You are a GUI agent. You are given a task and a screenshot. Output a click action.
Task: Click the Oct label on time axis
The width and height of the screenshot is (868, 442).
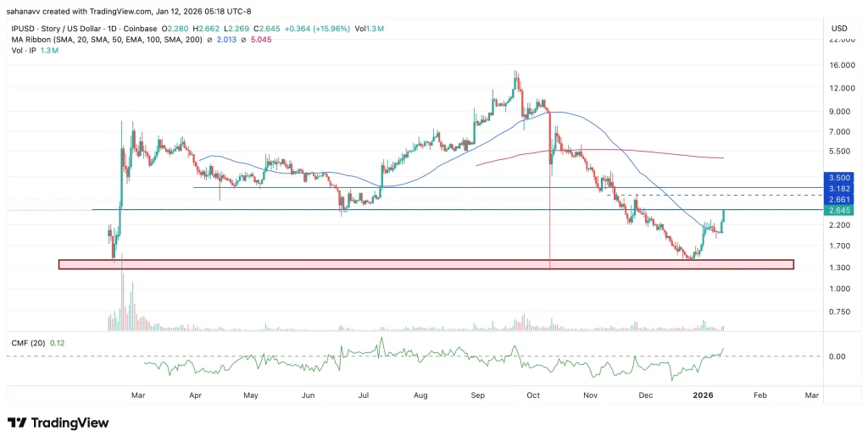coord(534,395)
